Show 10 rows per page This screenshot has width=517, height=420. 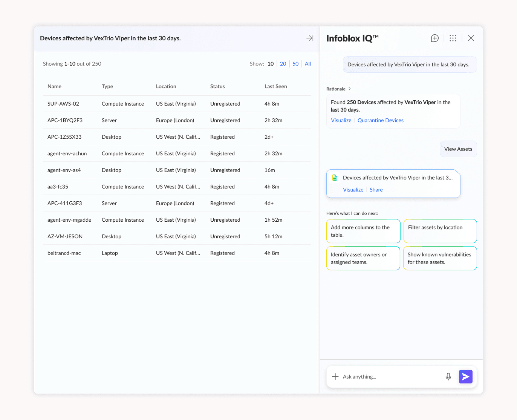(271, 64)
